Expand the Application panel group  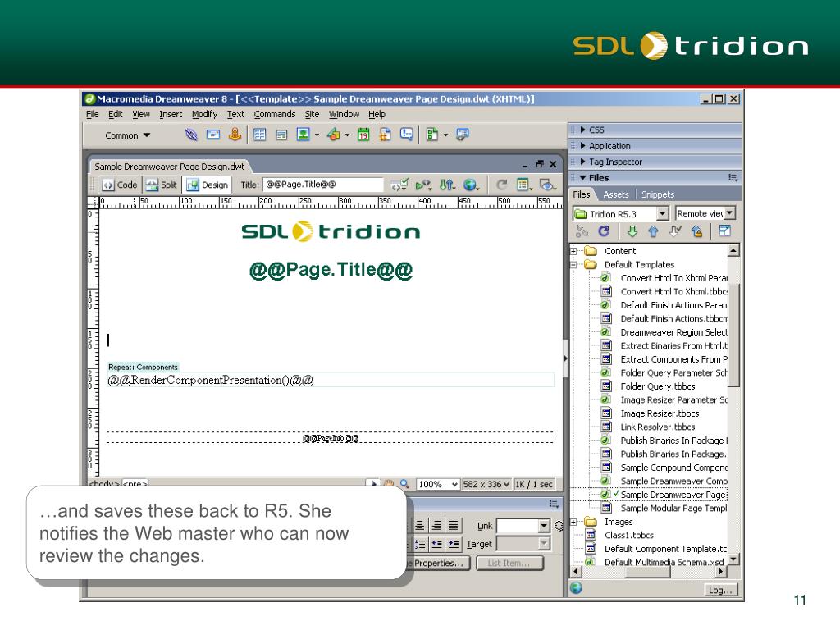[x=583, y=146]
